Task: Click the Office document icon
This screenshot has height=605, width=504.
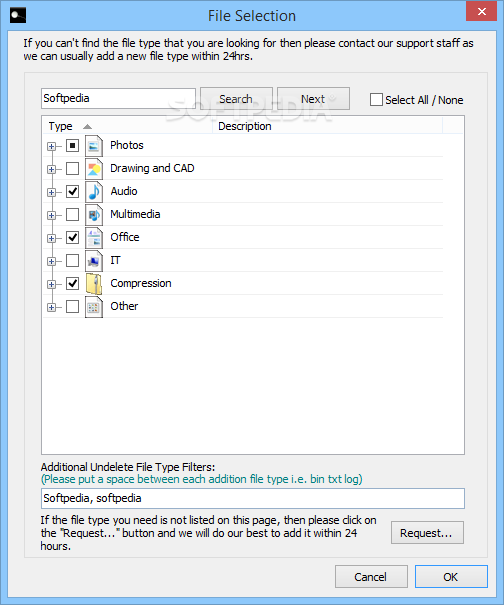Action: coord(94,238)
